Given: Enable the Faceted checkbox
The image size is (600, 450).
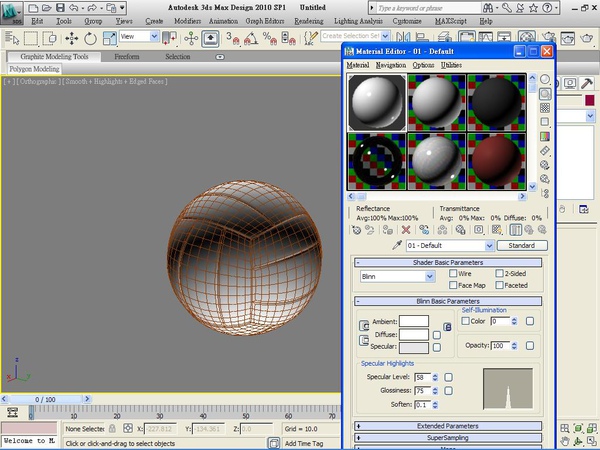Looking at the screenshot, I should [499, 285].
